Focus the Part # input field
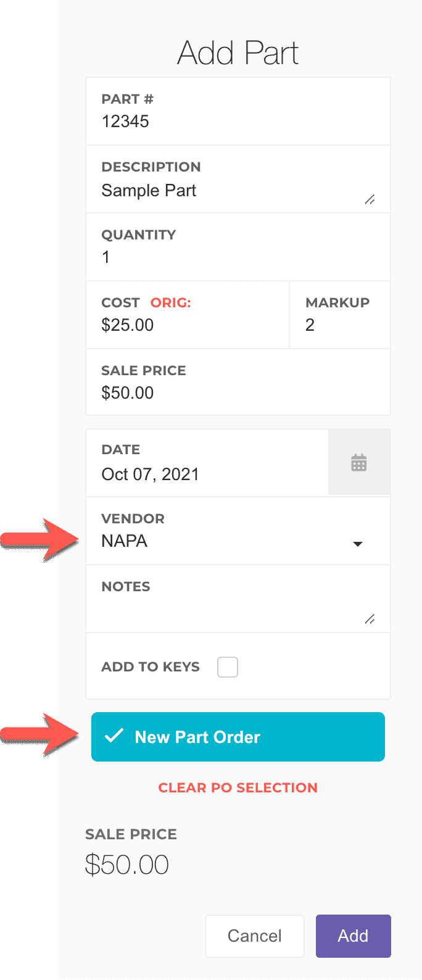The width and height of the screenshot is (422, 980). [x=238, y=122]
